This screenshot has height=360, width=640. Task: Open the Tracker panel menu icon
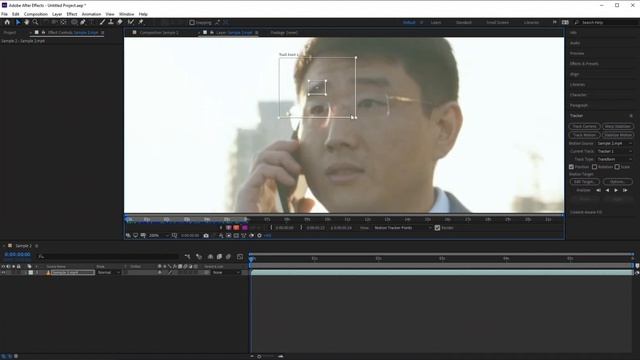(631, 116)
